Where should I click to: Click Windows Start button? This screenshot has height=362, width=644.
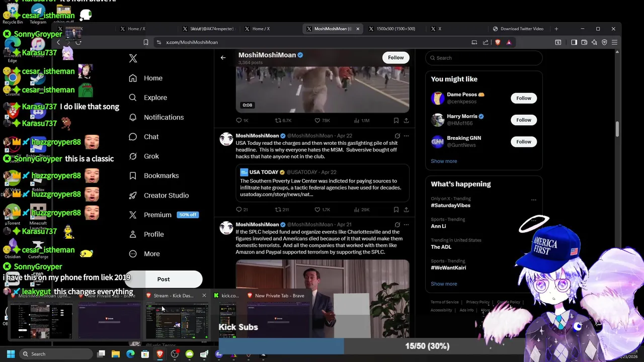click(x=11, y=354)
